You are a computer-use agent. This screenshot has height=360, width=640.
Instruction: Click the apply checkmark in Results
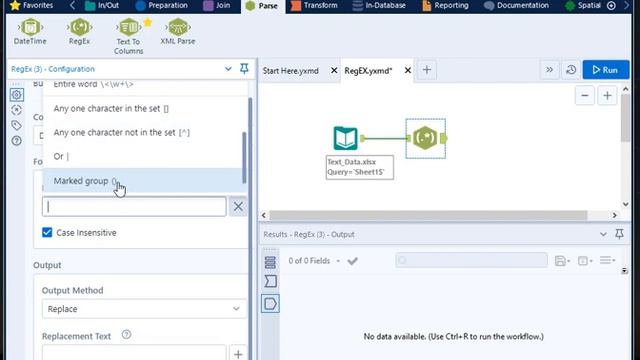click(x=352, y=261)
